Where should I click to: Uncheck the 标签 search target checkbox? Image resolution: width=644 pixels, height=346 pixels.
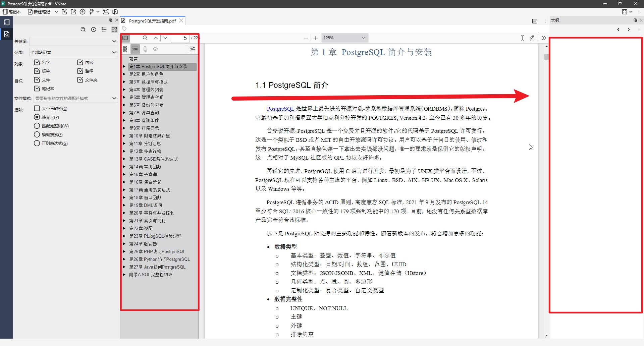click(37, 71)
